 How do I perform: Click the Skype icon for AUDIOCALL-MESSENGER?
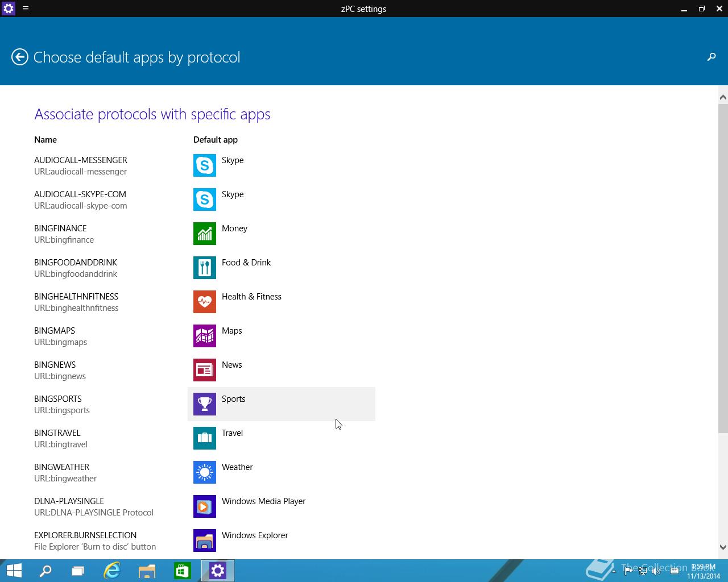(205, 165)
